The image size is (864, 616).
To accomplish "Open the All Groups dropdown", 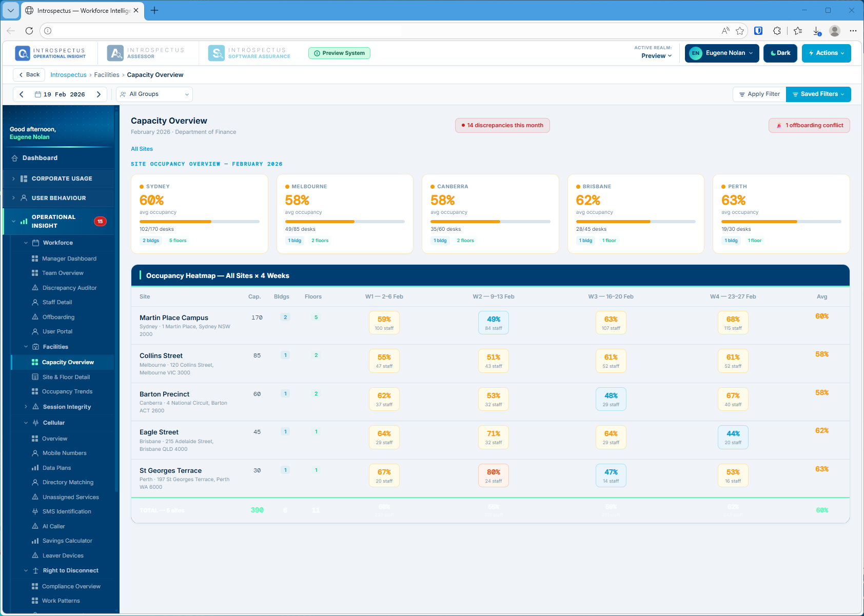I will click(x=154, y=94).
